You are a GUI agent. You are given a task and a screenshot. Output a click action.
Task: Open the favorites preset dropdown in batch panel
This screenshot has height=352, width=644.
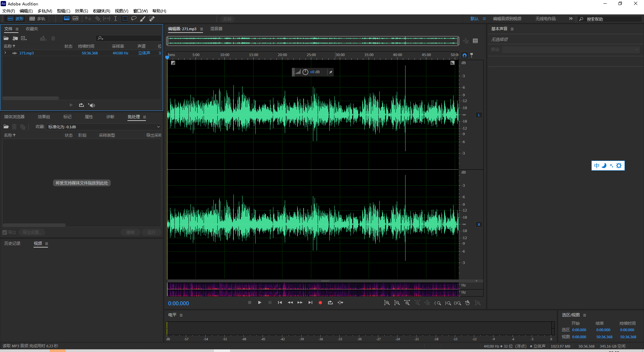click(104, 127)
